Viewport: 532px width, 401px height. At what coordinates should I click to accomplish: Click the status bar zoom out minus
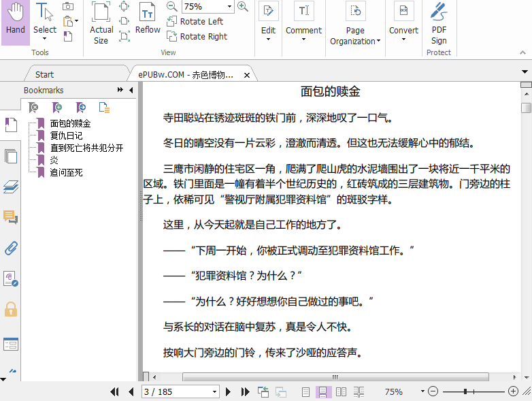click(433, 391)
